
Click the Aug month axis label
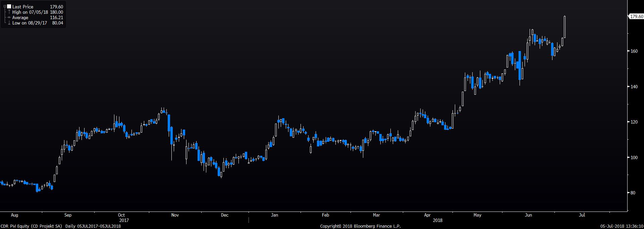[14, 215]
